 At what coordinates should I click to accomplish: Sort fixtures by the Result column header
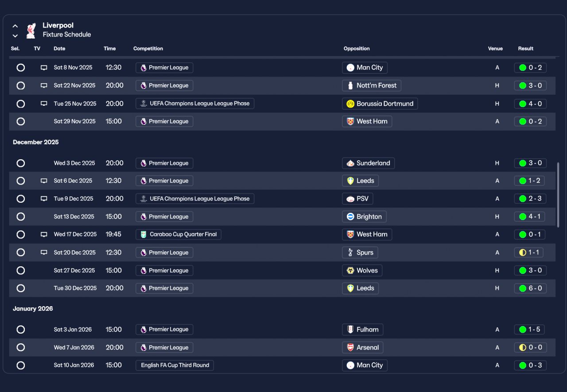point(526,49)
